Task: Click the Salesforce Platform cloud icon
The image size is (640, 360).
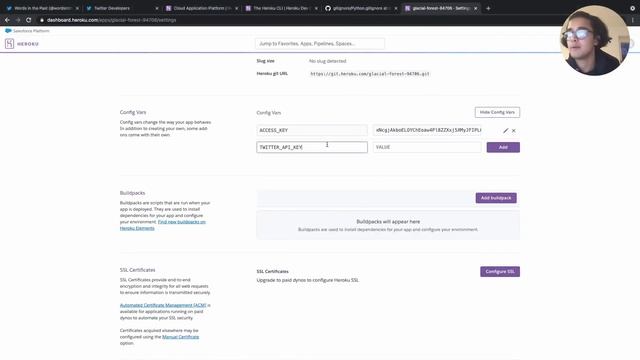Action: coord(8,31)
